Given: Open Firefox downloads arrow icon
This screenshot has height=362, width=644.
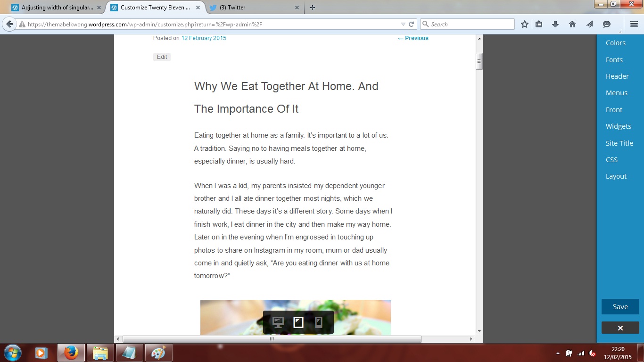Looking at the screenshot, I should (555, 24).
